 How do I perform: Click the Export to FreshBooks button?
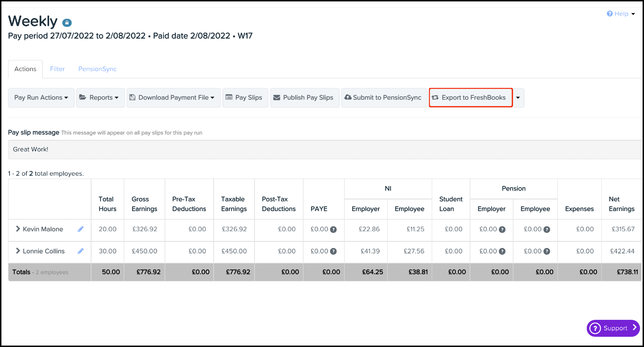click(x=471, y=97)
